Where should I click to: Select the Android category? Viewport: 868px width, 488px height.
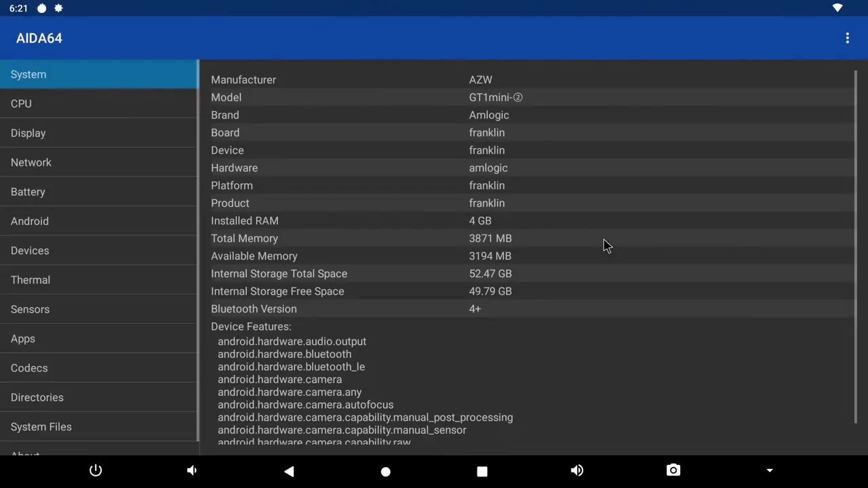pos(98,221)
